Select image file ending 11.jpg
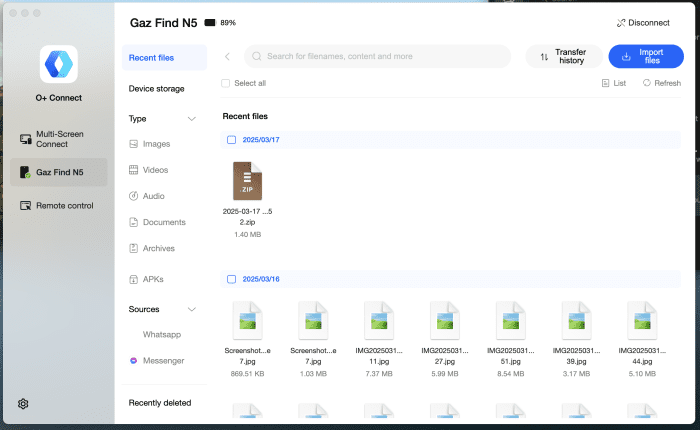The image size is (700, 430). [379, 321]
